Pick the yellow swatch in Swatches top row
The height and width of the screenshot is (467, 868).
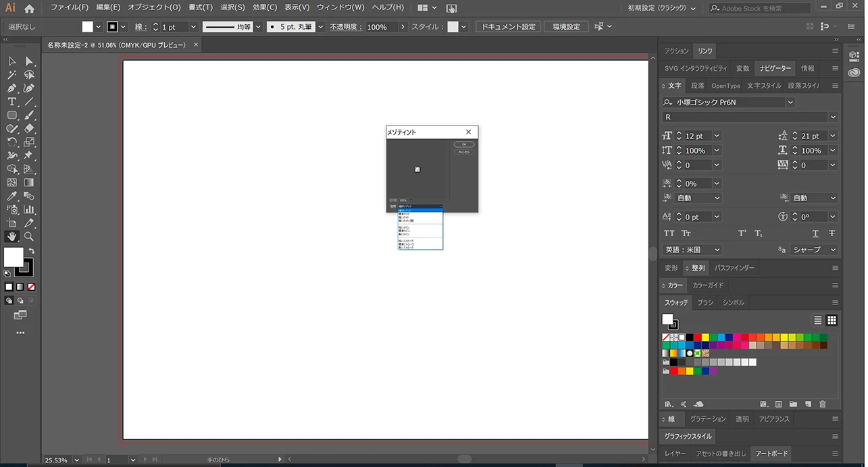705,337
